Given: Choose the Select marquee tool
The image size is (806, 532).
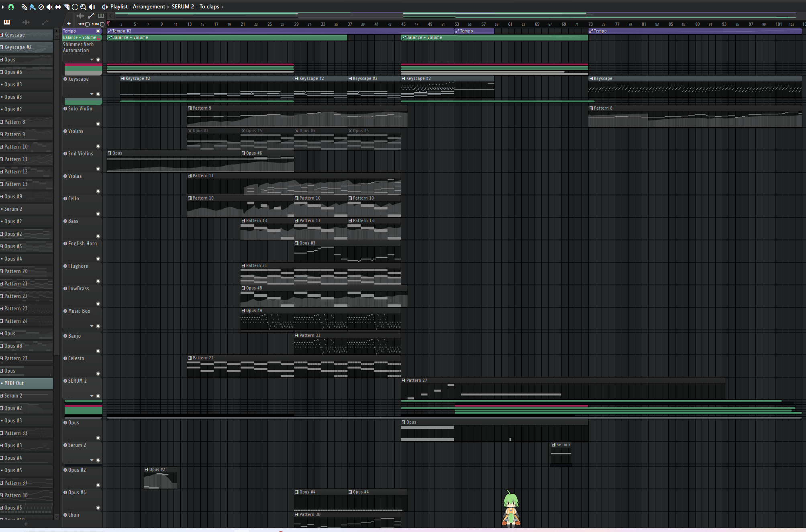Looking at the screenshot, I should [x=75, y=7].
